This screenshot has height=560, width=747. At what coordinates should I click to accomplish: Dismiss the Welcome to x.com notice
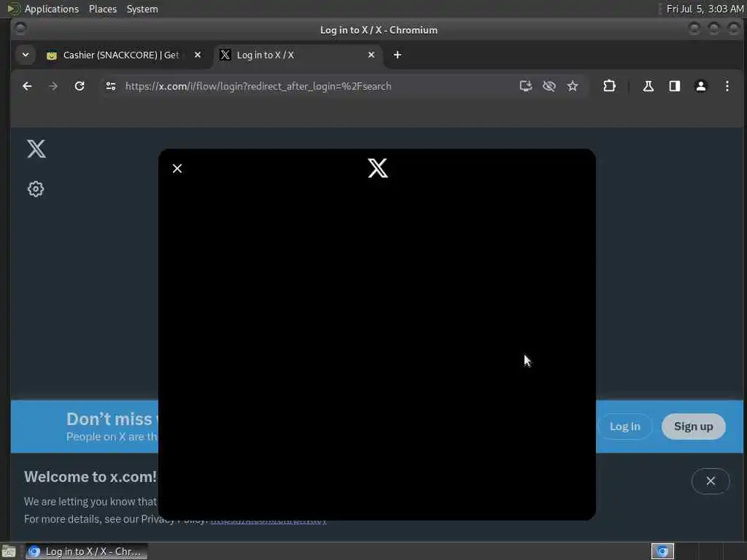coord(711,481)
